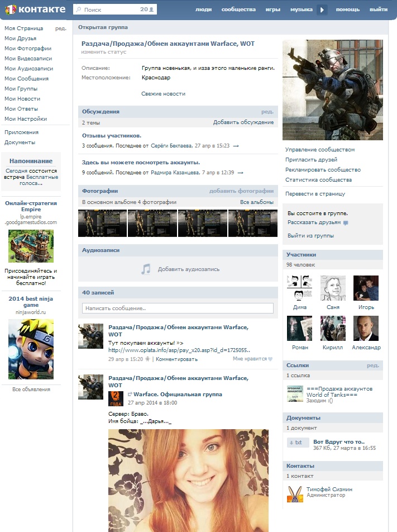
Task: Open the сообщества header menu
Action: (x=238, y=9)
